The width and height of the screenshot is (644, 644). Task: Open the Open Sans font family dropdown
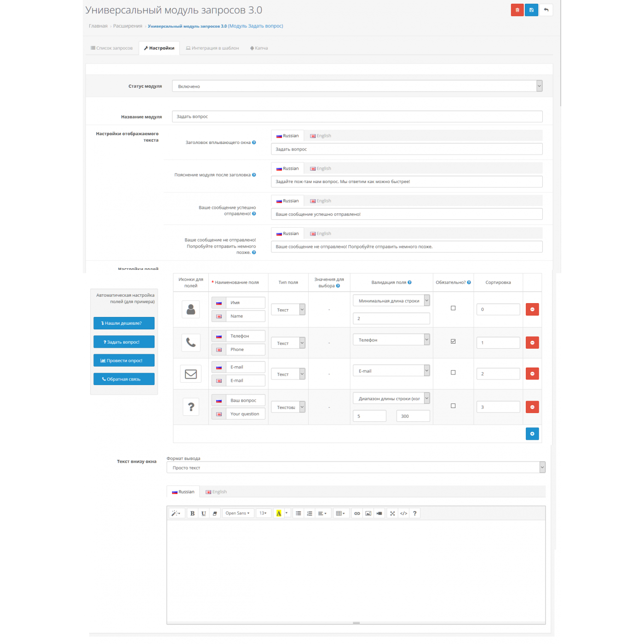237,513
